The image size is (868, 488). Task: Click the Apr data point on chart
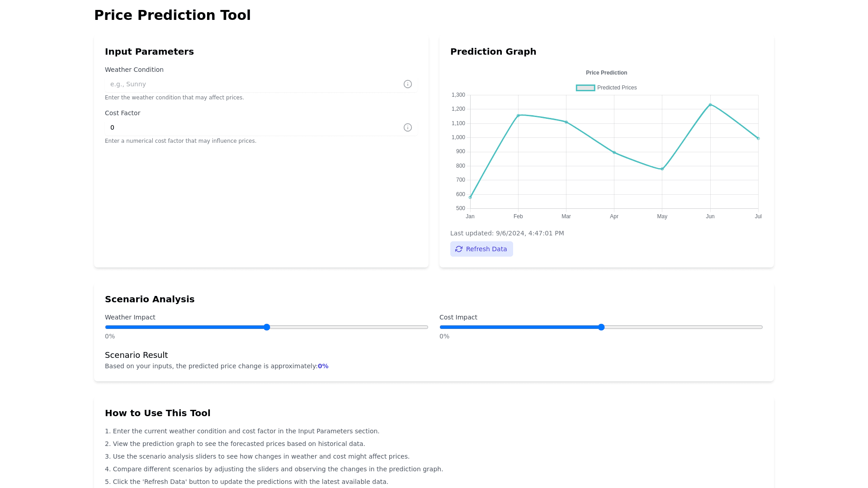[614, 153]
